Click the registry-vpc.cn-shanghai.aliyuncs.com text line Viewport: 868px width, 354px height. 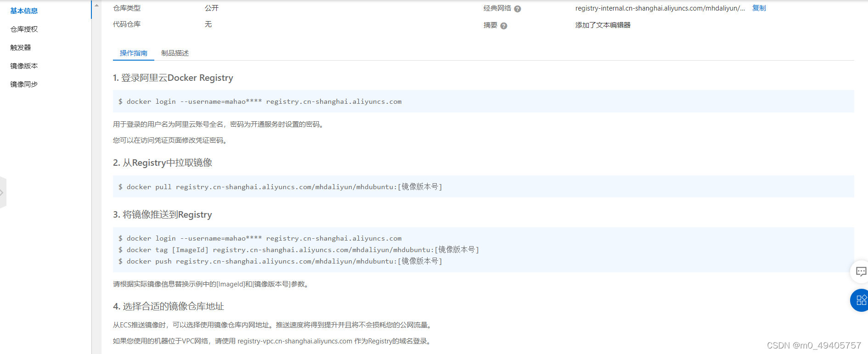coord(273,341)
